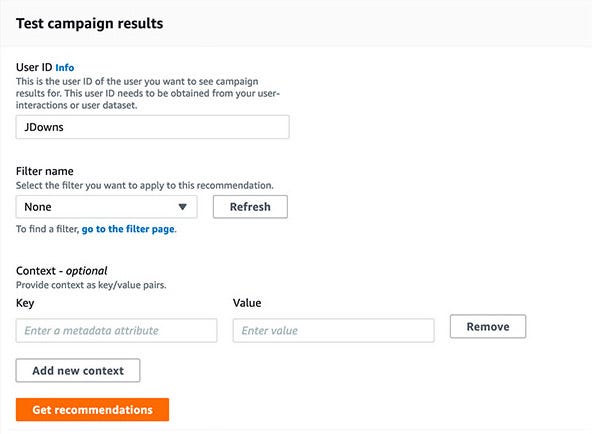Click the 'Select the filter you want' helper text
Screen dimensions: 592x434
[145, 186]
